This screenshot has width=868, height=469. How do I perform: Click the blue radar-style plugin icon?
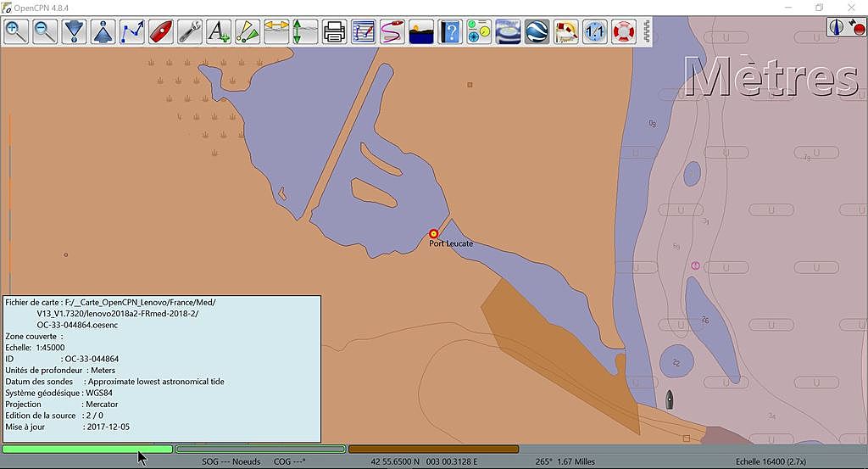508,31
